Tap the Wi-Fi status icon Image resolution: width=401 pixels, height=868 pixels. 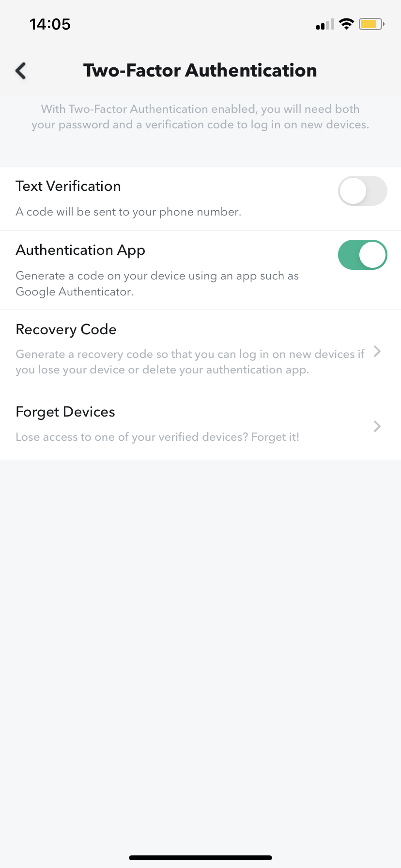tap(346, 24)
